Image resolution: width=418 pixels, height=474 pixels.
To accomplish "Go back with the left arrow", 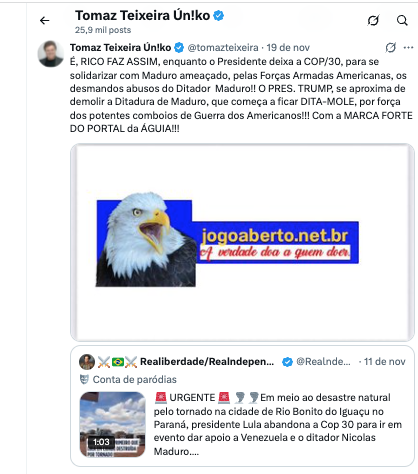I will tap(44, 21).
